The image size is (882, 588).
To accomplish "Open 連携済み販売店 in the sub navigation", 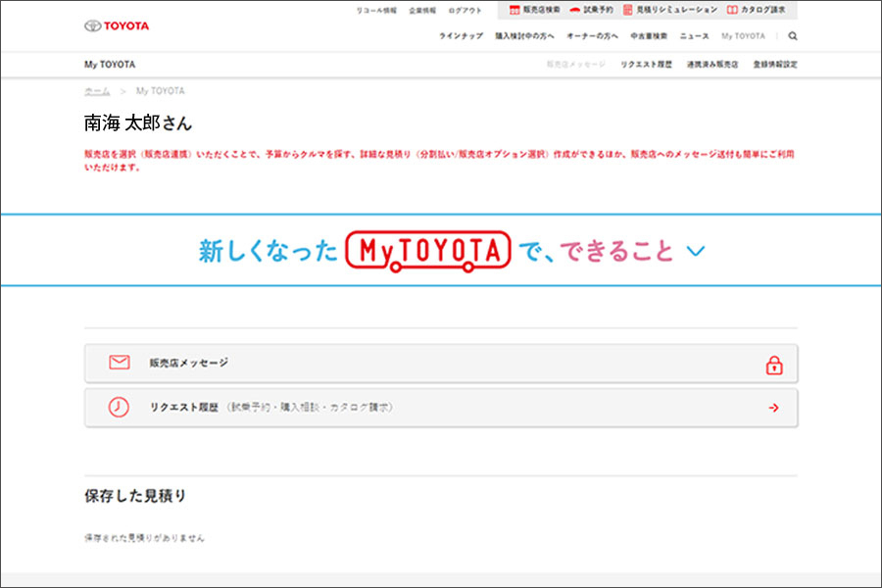I will (712, 65).
